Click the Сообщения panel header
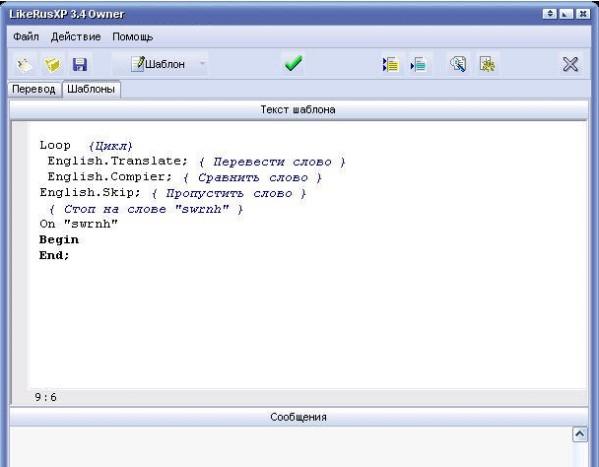The width and height of the screenshot is (599, 467). pos(298,417)
